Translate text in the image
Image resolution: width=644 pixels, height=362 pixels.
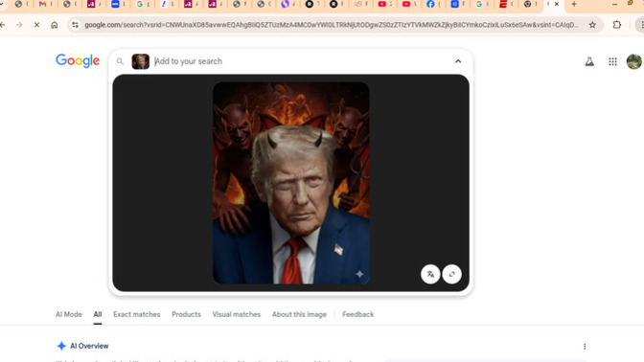(x=430, y=274)
